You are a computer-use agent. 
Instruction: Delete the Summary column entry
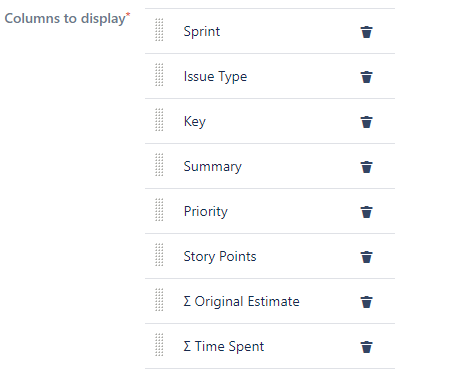pos(366,167)
